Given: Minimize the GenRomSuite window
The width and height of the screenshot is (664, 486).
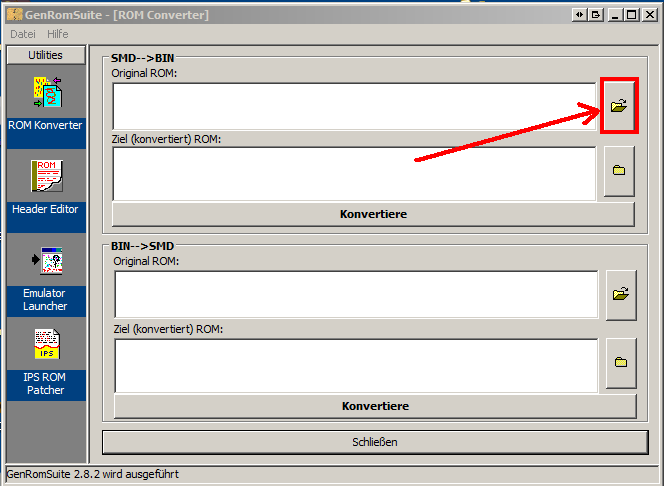Looking at the screenshot, I should 615,15.
